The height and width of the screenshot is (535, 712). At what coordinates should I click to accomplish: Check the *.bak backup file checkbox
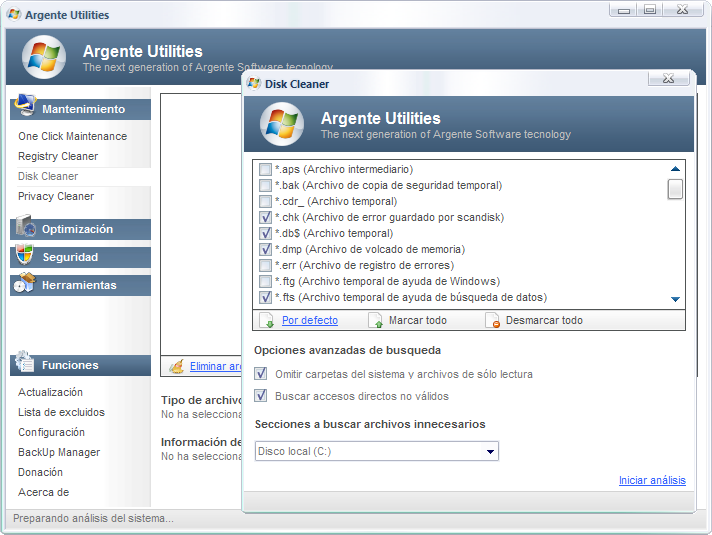[266, 185]
